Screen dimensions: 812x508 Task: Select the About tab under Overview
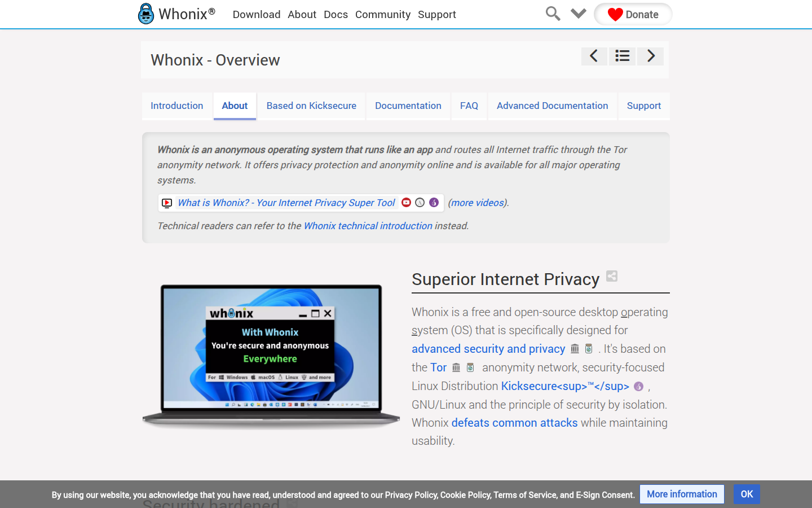pyautogui.click(x=235, y=106)
